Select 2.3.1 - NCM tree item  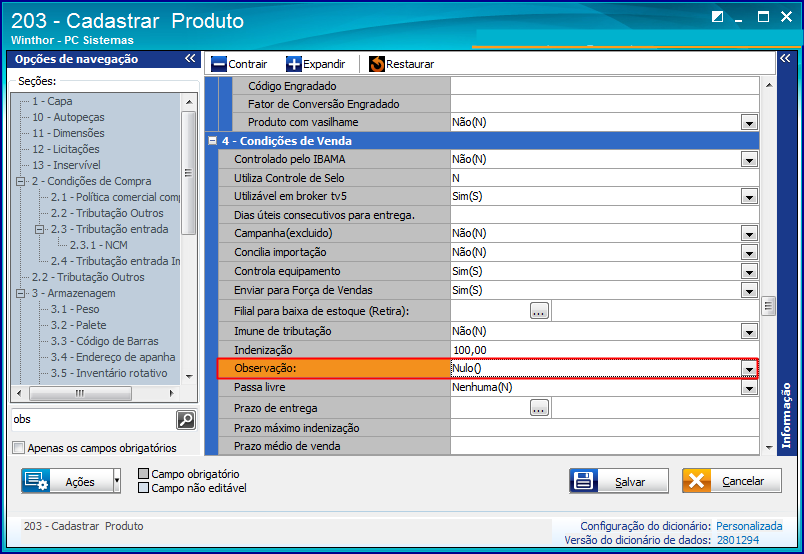(x=98, y=245)
